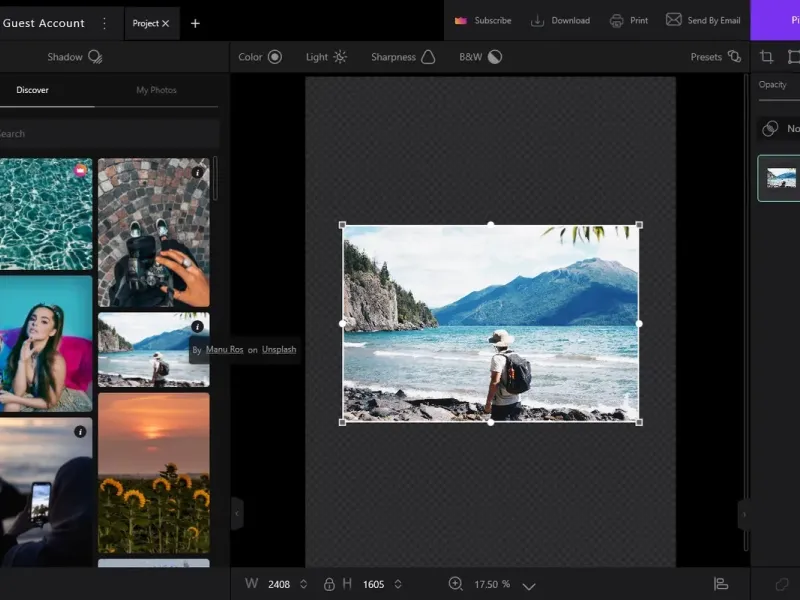This screenshot has height=600, width=800.
Task: Open info on the camera photo
Action: [197, 172]
